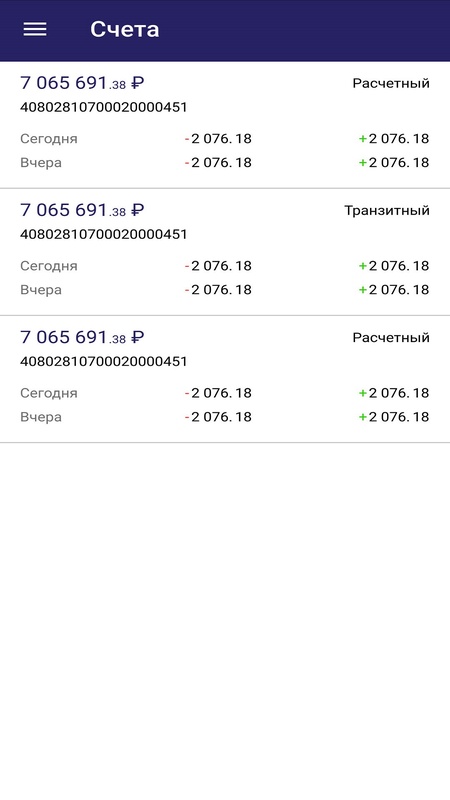Tap the Вчера row label in the first account
450x800 pixels.
coord(41,162)
